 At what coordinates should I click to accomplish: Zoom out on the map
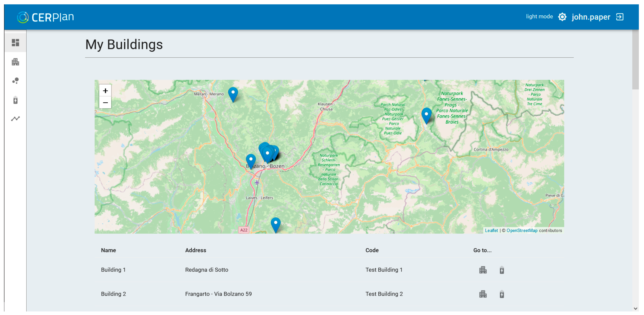pyautogui.click(x=105, y=103)
